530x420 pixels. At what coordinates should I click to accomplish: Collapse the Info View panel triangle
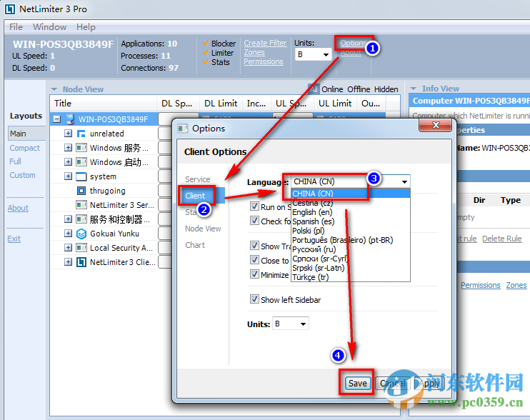click(413, 89)
